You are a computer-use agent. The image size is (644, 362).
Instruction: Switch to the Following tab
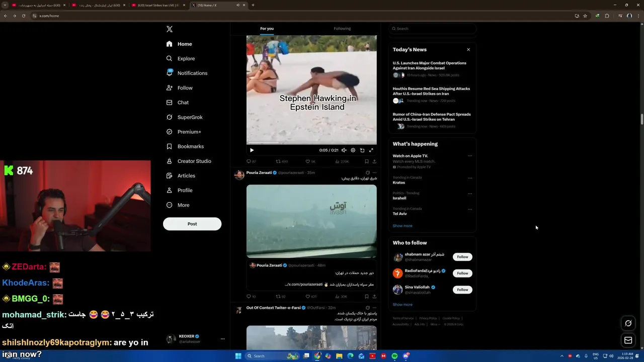tap(342, 29)
